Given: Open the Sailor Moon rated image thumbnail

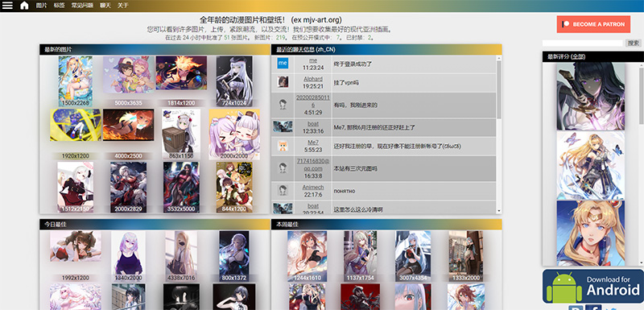Looking at the screenshot, I should (591, 234).
